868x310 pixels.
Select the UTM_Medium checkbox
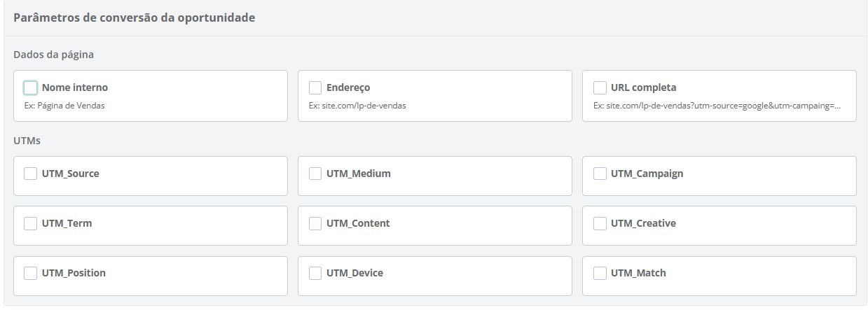coord(315,174)
